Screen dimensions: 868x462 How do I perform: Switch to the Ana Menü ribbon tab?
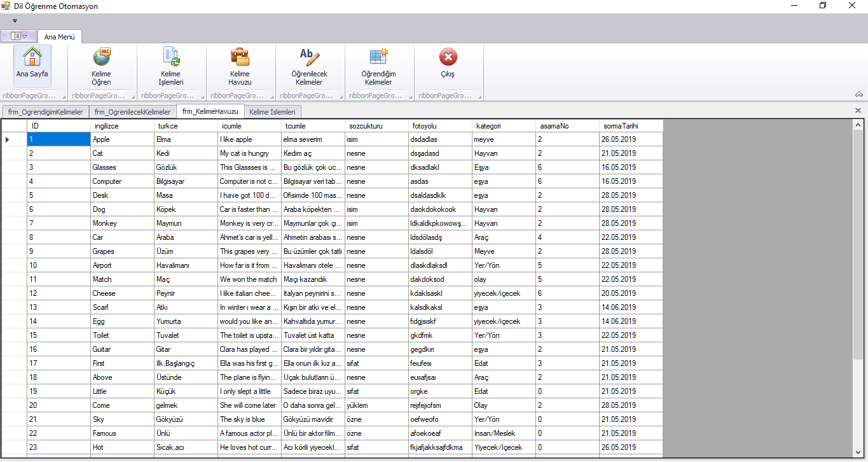59,36
